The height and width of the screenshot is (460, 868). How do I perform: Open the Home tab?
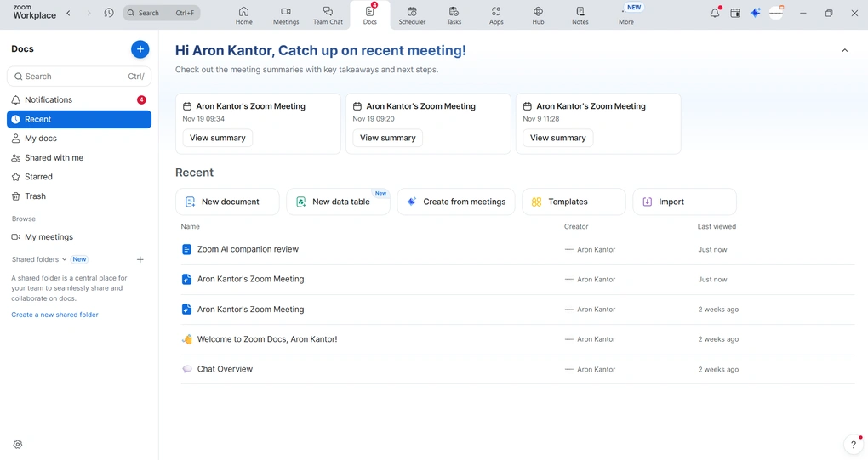[x=243, y=15]
